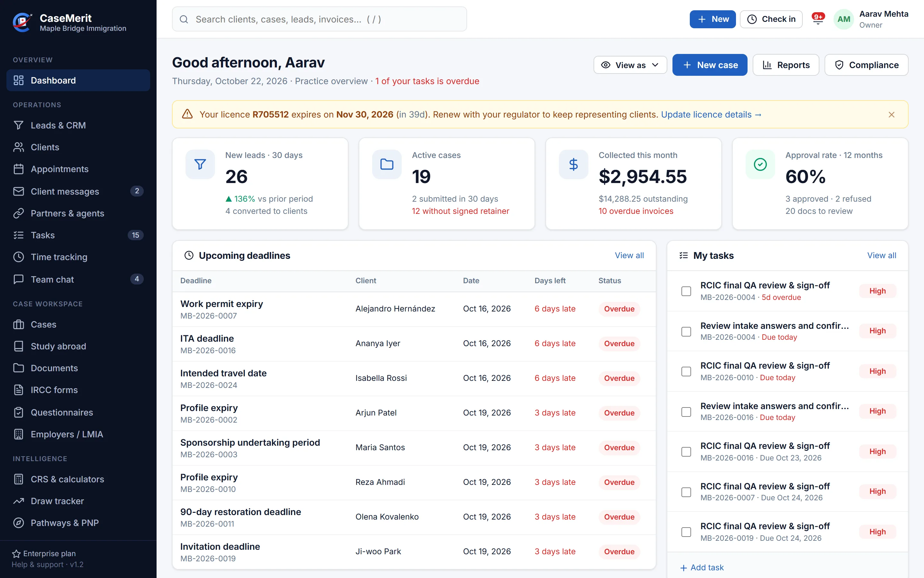Image resolution: width=924 pixels, height=578 pixels.
Task: Focus the search clients, cases, leads field
Action: 319,19
